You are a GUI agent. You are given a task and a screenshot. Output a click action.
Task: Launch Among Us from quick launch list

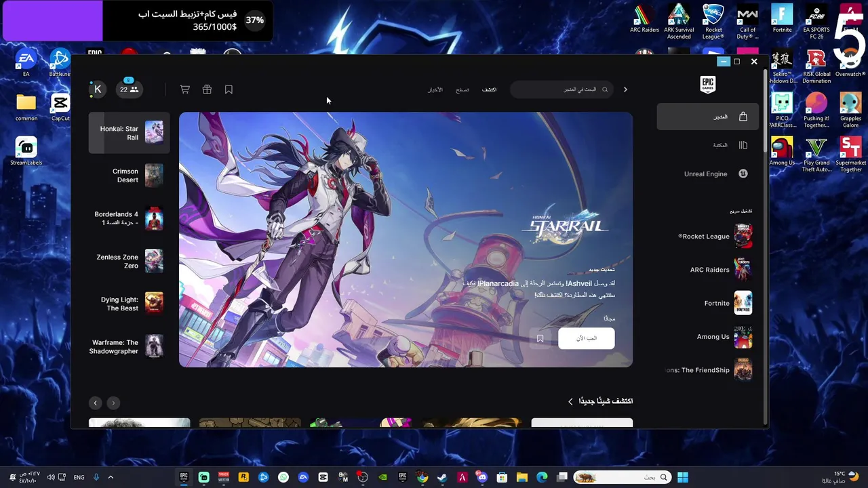coord(724,337)
